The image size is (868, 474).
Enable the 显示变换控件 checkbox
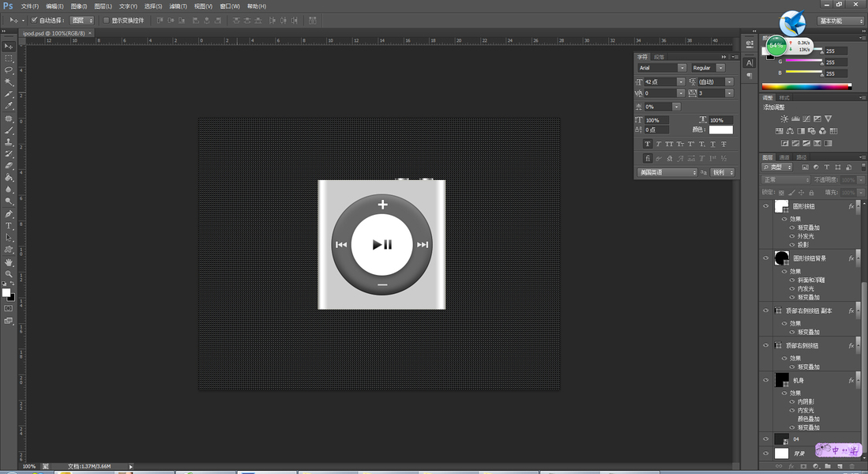tap(107, 21)
